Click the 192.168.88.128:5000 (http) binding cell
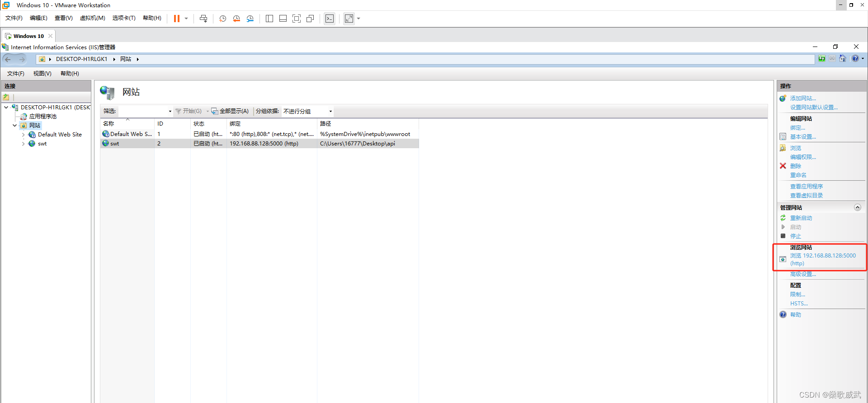 coord(272,144)
